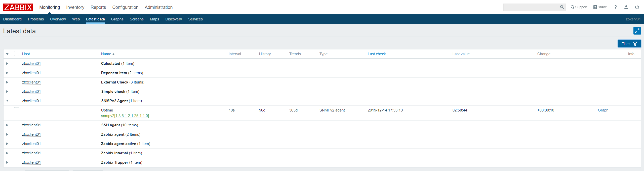Viewport: 644px width, 171px height.
Task: Open the Configuration menu
Action: [125, 7]
